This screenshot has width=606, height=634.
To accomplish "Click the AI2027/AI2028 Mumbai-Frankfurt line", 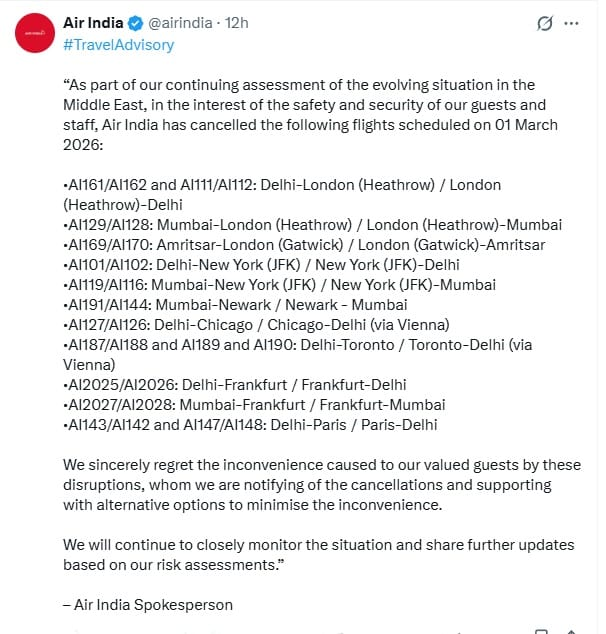I will pos(254,405).
